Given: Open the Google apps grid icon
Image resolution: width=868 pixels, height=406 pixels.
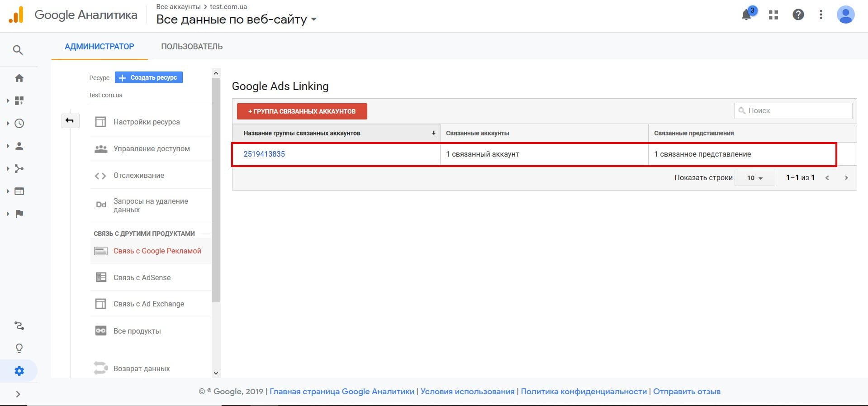Looking at the screenshot, I should (x=773, y=15).
